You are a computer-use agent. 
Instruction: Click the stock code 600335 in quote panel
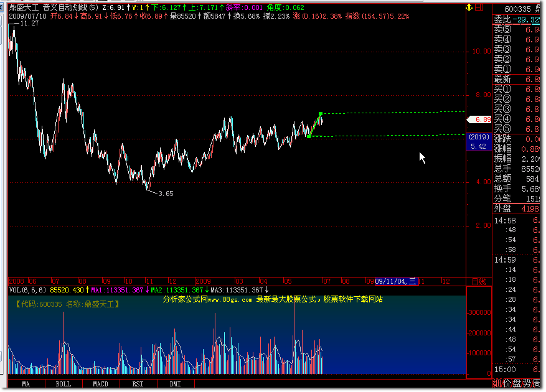click(x=517, y=9)
